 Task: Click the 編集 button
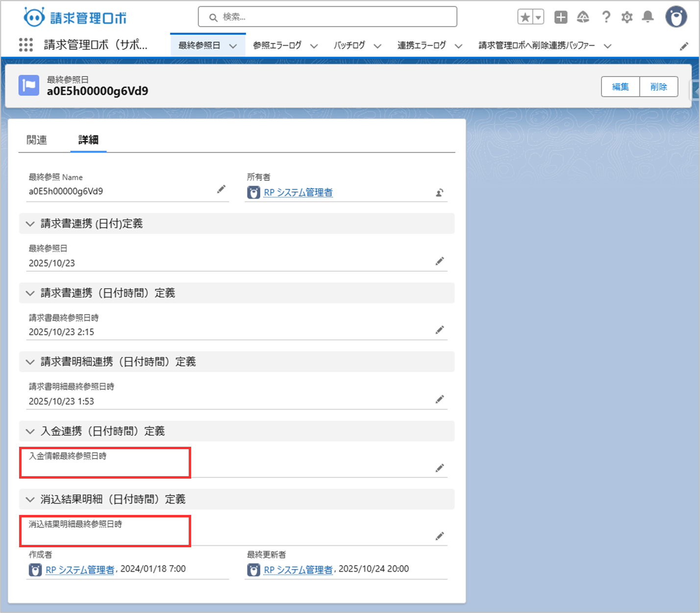click(x=620, y=87)
